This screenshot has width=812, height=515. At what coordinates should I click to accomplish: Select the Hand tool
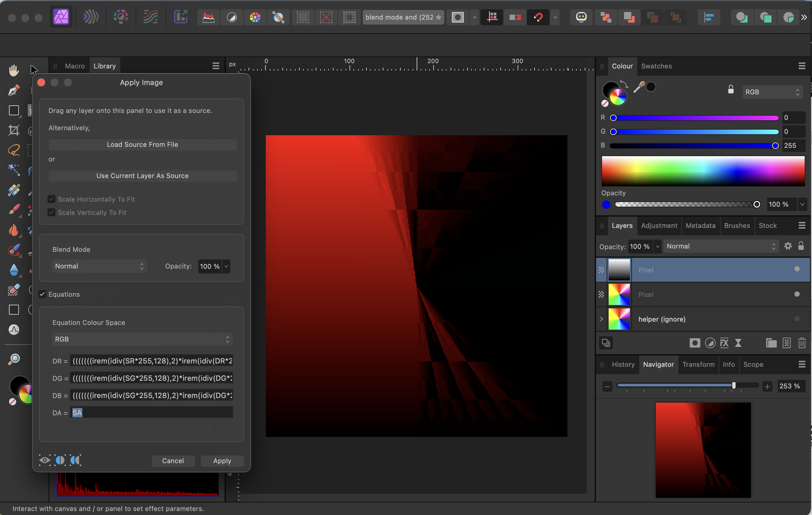[x=14, y=70]
